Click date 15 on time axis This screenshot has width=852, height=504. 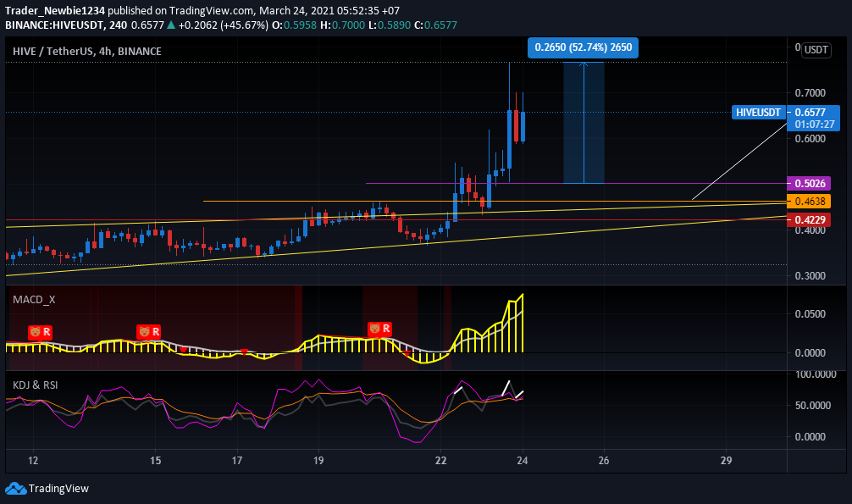[155, 461]
